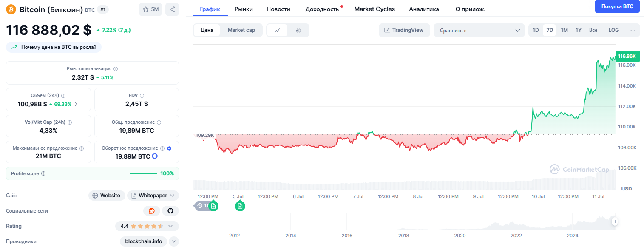Click the info icon next to FDV

(142, 96)
